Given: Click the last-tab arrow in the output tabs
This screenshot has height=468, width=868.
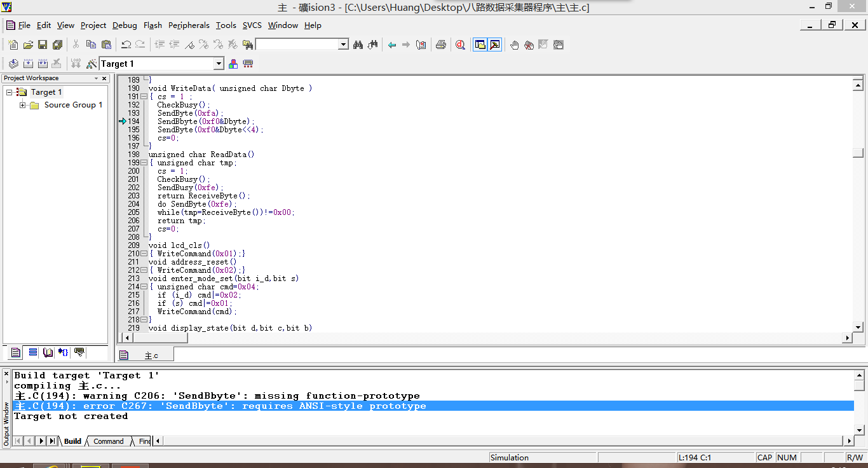Looking at the screenshot, I should pos(53,441).
